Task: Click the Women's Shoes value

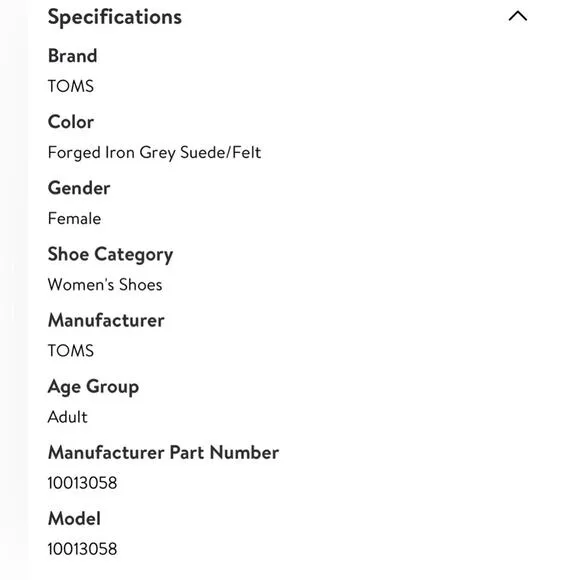Action: tap(105, 285)
